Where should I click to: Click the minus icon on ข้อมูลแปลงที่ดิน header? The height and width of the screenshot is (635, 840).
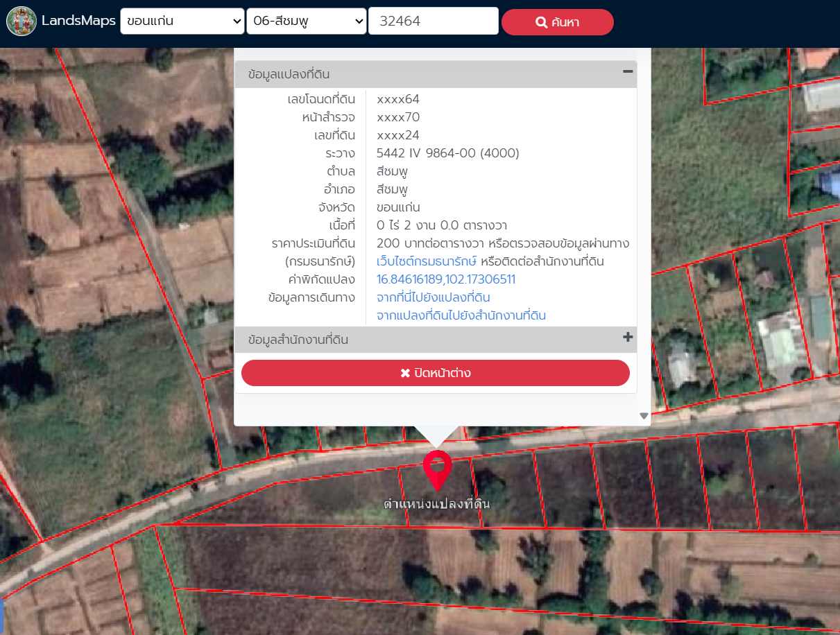pos(627,71)
